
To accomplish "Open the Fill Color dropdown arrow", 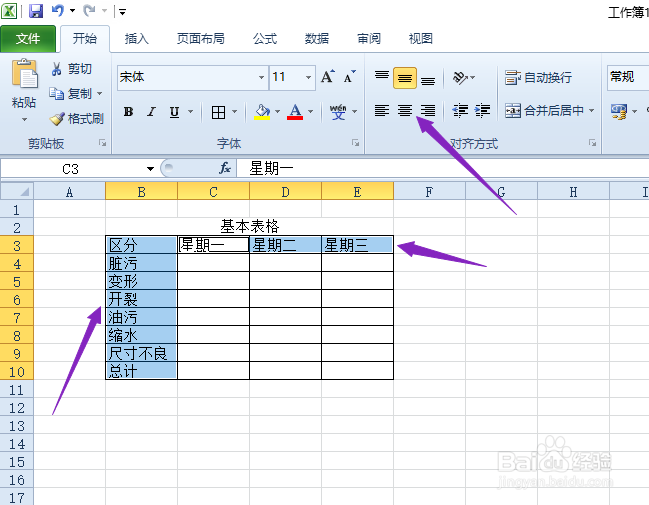I will (277, 112).
